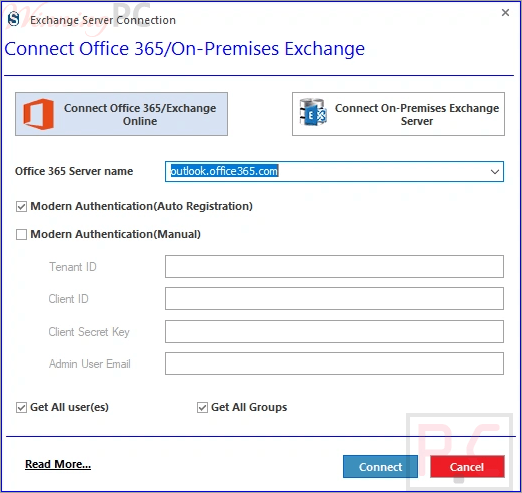The height and width of the screenshot is (493, 522).
Task: Click the Office 365 Server name label
Action: pos(74,171)
